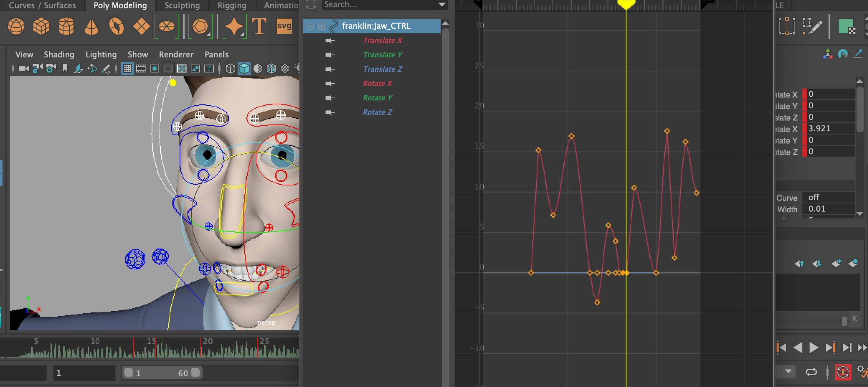Click the range slider end handle
This screenshot has height=387, width=868.
coord(195,373)
